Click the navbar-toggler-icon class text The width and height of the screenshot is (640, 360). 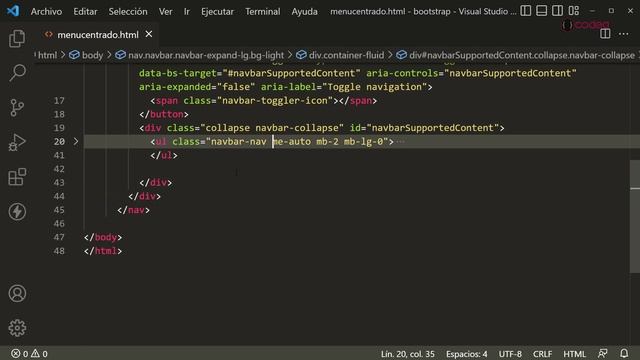(276, 100)
